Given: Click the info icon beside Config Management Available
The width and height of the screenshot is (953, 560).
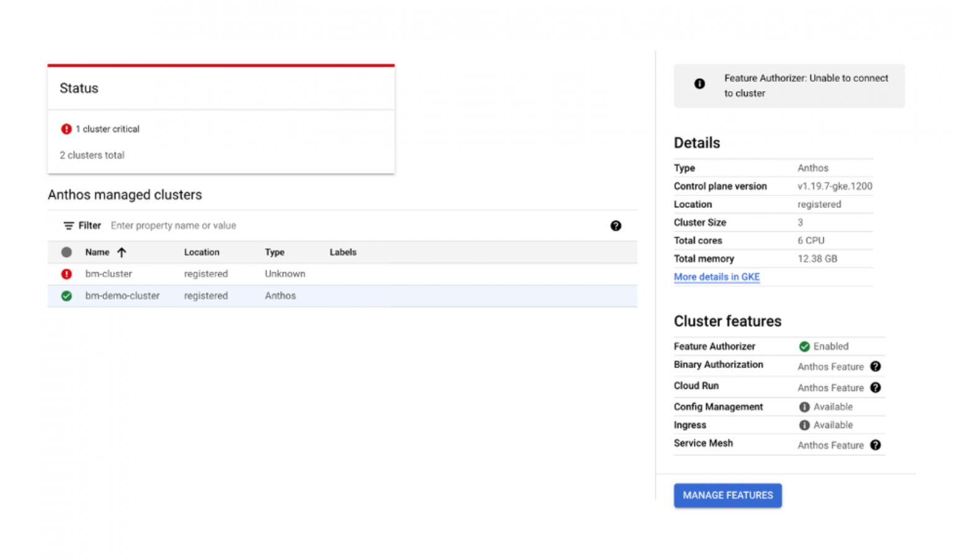Looking at the screenshot, I should [804, 407].
